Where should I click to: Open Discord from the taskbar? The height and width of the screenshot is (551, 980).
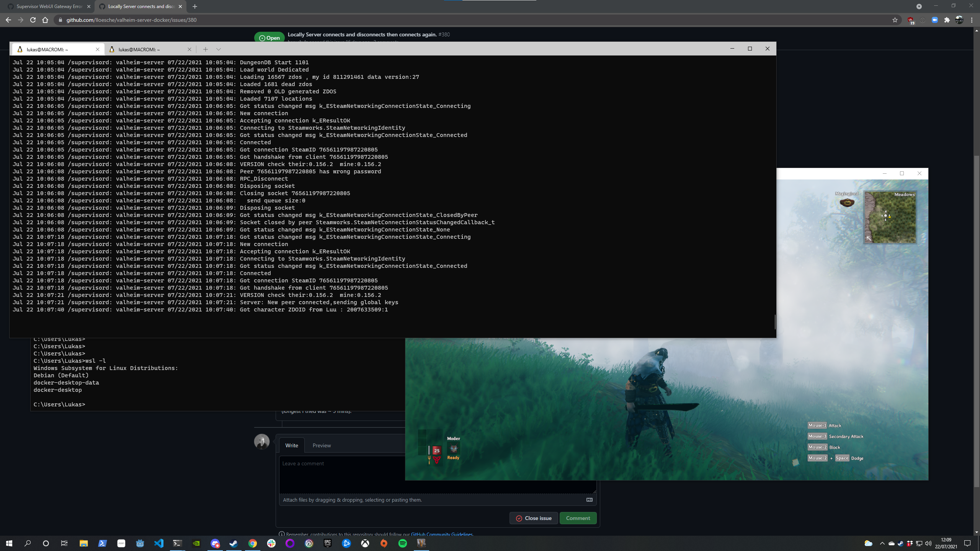(215, 543)
